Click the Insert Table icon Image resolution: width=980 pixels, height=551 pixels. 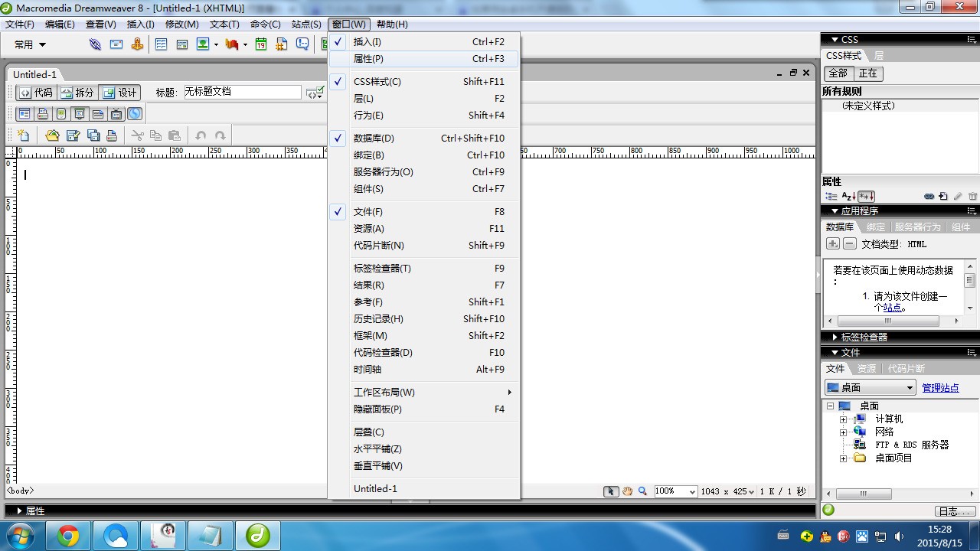pos(162,44)
